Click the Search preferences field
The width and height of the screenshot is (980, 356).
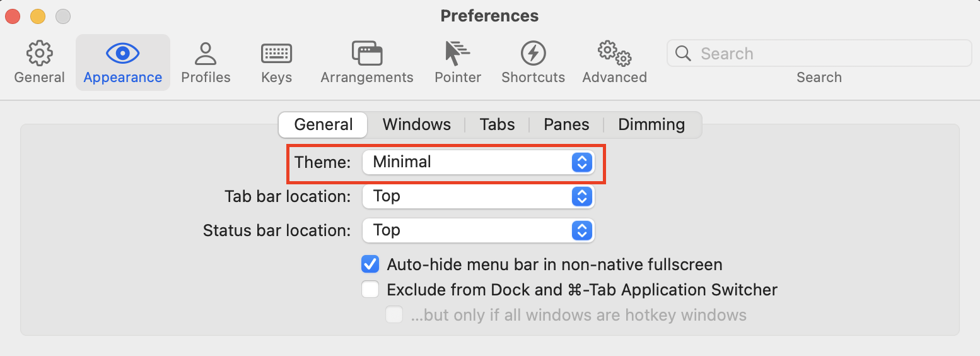(x=819, y=54)
